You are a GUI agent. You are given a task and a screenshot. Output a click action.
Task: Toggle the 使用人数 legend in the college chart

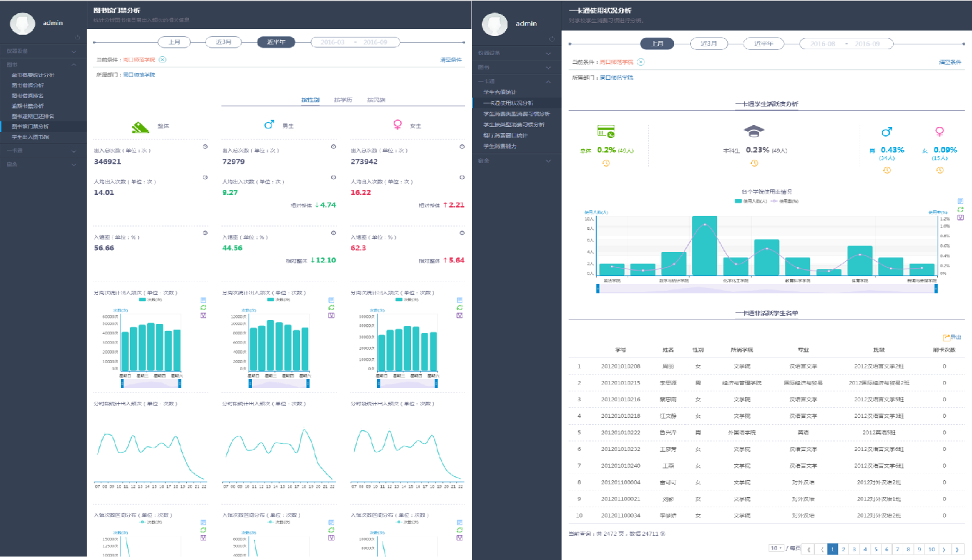point(751,201)
